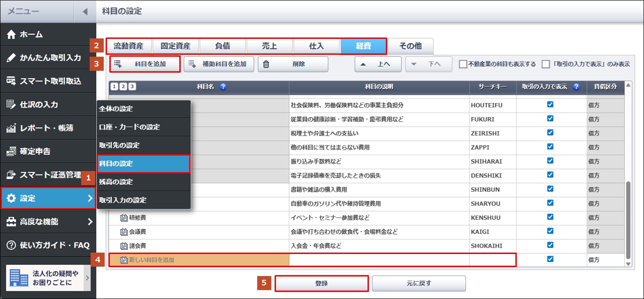Click the pencil icon for かんたん取引入力
This screenshot has width=644, height=299.
[11, 58]
